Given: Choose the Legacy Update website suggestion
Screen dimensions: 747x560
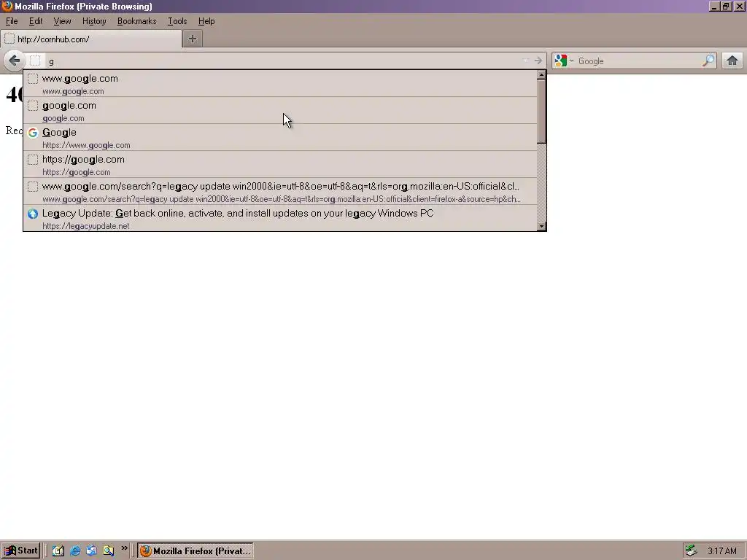Looking at the screenshot, I should 280,219.
